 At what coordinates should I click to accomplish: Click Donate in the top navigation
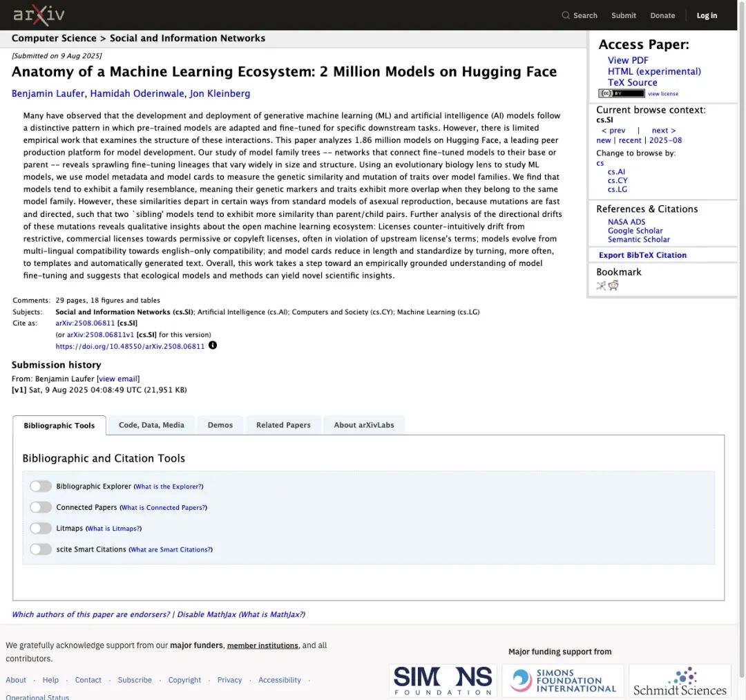tap(662, 15)
